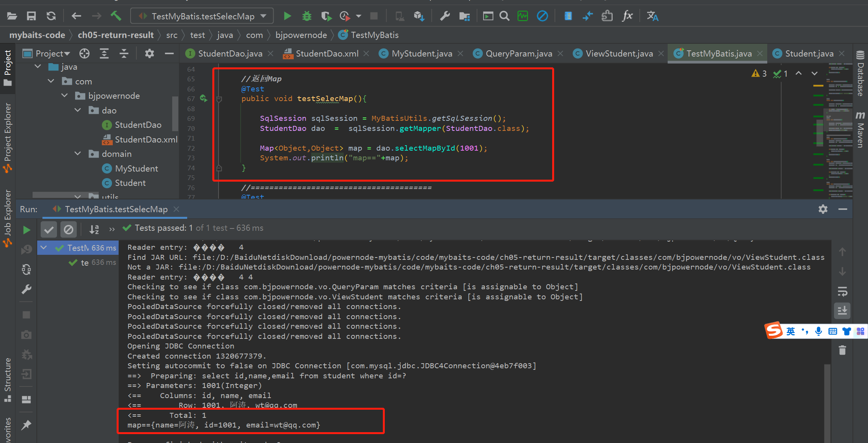Toggle show ignored tests button
868x443 pixels.
[69, 230]
